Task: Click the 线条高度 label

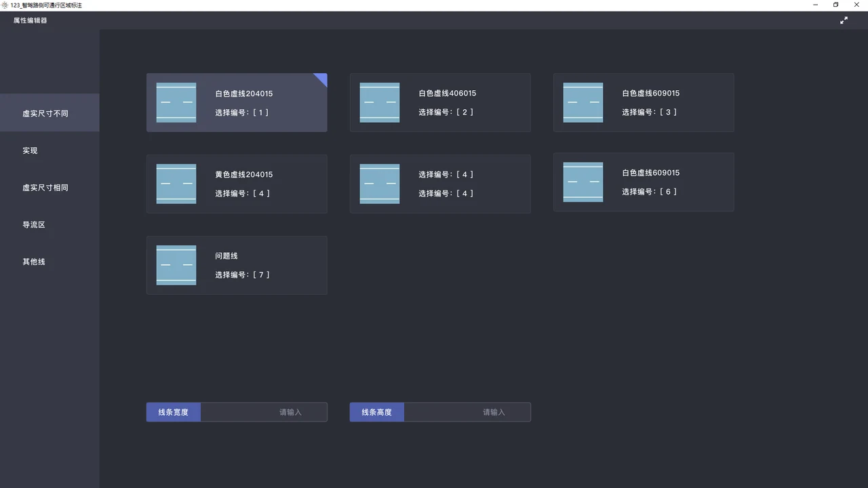Action: click(377, 412)
